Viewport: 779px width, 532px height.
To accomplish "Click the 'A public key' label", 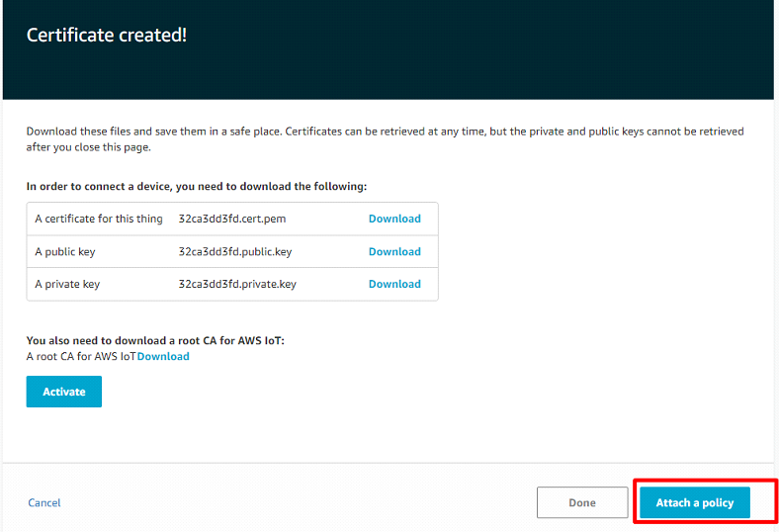I will 64,252.
